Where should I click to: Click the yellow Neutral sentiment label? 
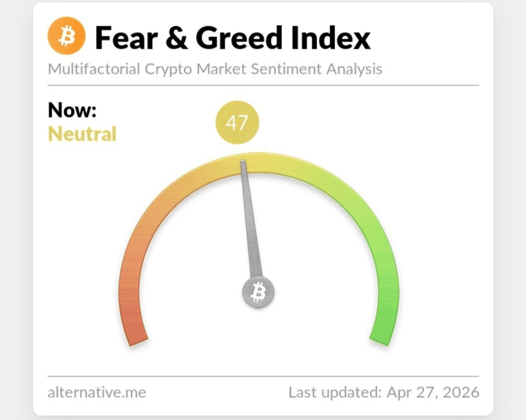[82, 133]
